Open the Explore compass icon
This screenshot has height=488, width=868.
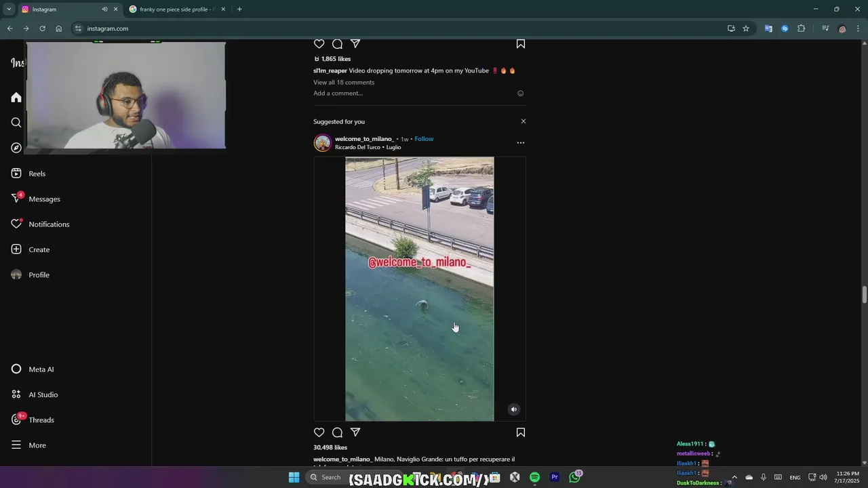point(16,148)
